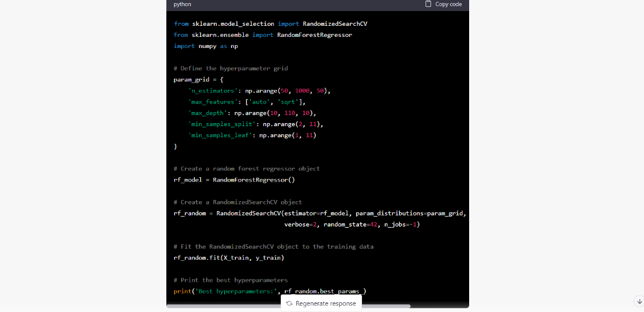Click the RandomizedSearchCV import line
This screenshot has width=644, height=312.
[271, 24]
